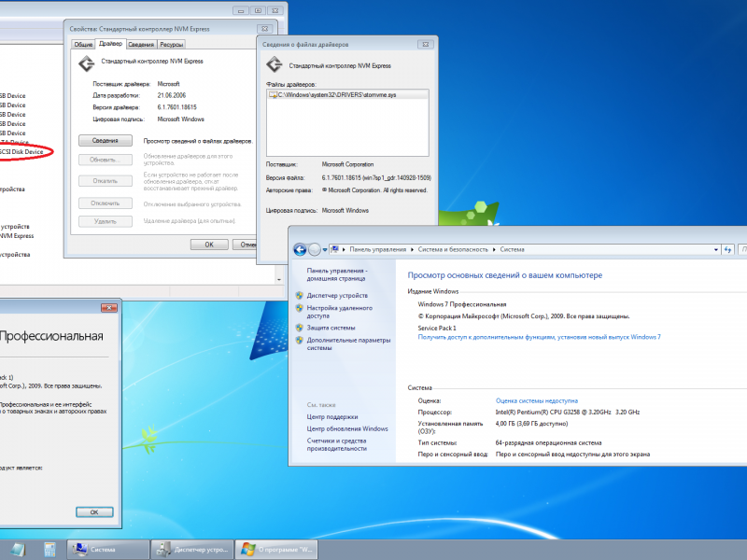This screenshot has height=560, width=747.
Task: Click the 64-разрядная операционная система text
Action: click(548, 442)
